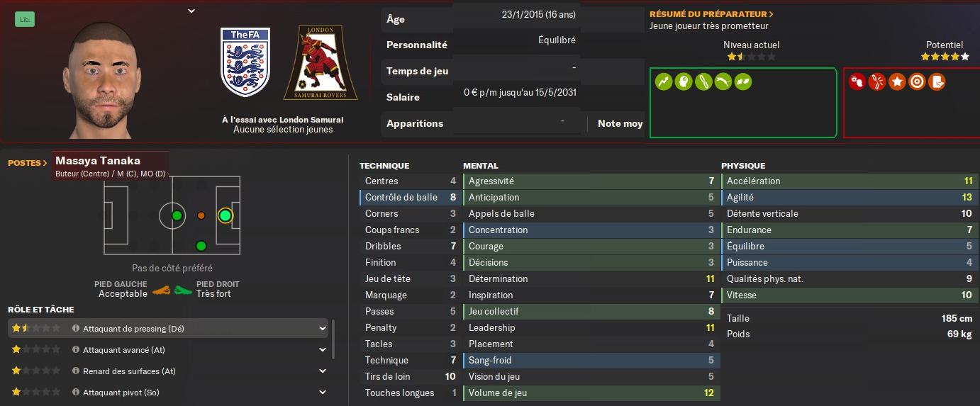Click the green right-foot boot icon

[183, 289]
